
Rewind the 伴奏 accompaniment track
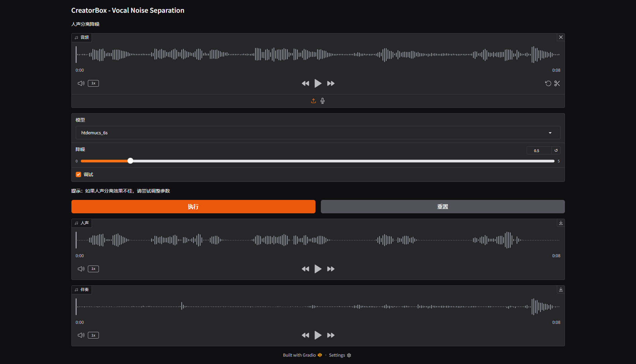point(305,335)
